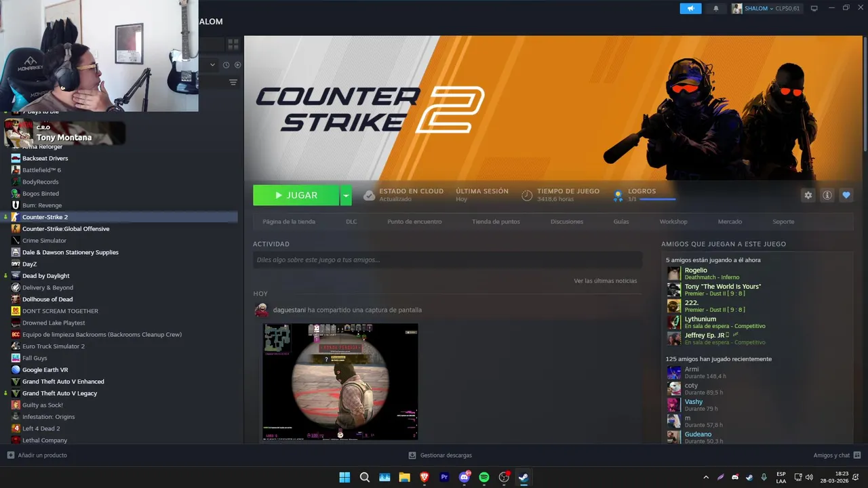This screenshot has height=488, width=868.
Task: Click the green JUGAR play button
Action: click(296, 195)
